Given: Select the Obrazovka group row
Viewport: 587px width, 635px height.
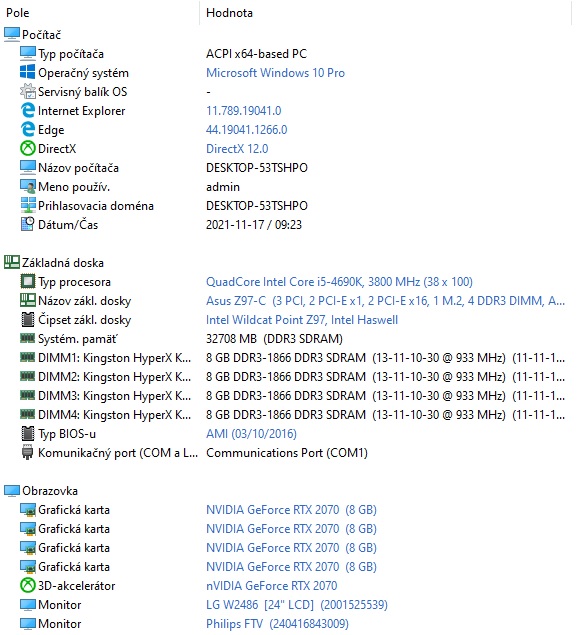Looking at the screenshot, I should (50, 491).
